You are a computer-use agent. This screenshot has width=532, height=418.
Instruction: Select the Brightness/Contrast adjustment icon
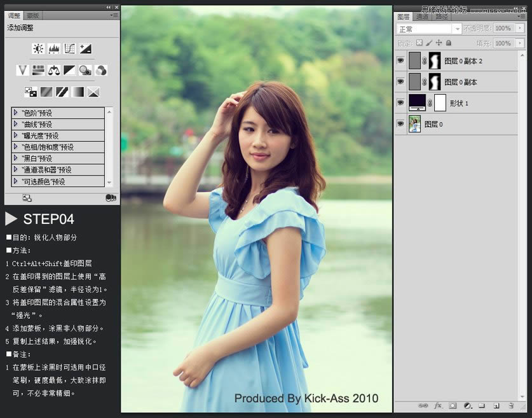(x=38, y=49)
